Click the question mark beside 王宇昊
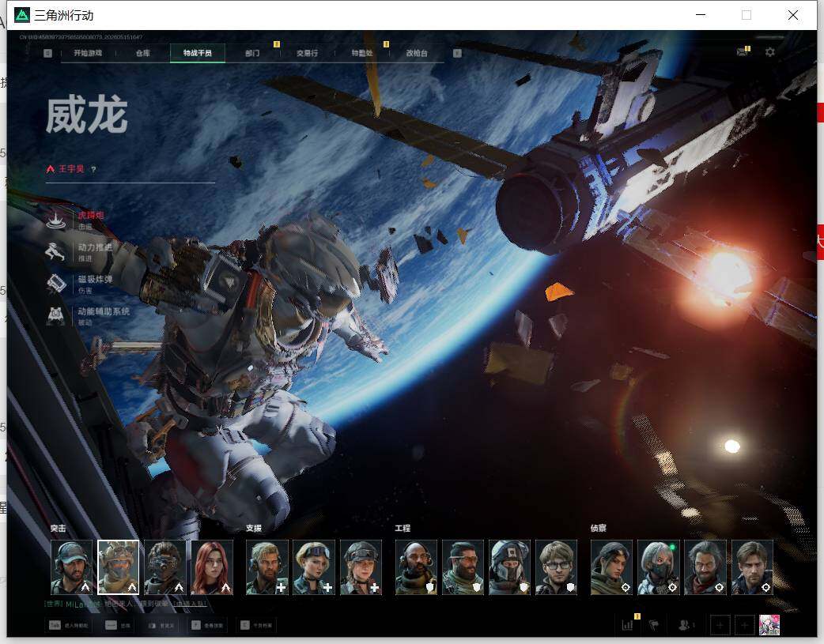This screenshot has width=824, height=644. (x=93, y=170)
